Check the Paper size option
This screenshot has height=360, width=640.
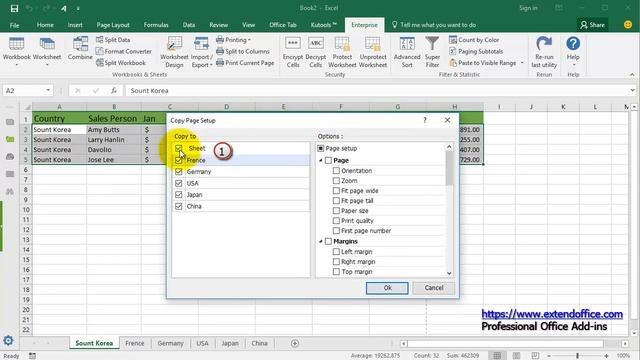pyautogui.click(x=336, y=211)
